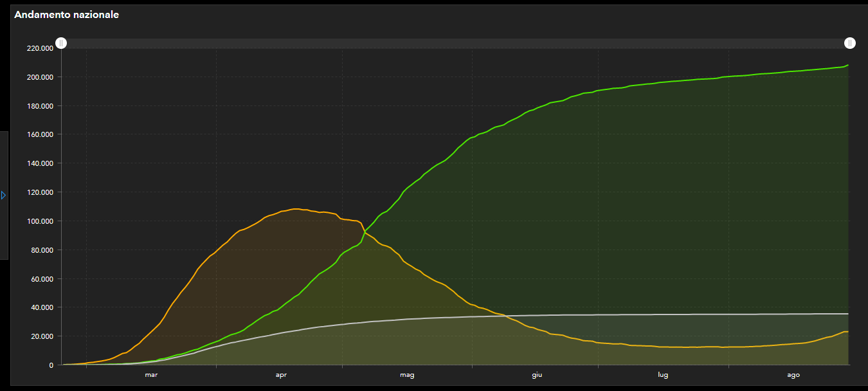Viewport: 868px width, 391px height.
Task: Click the "Andamento nazionale" chart title
Action: click(66, 15)
